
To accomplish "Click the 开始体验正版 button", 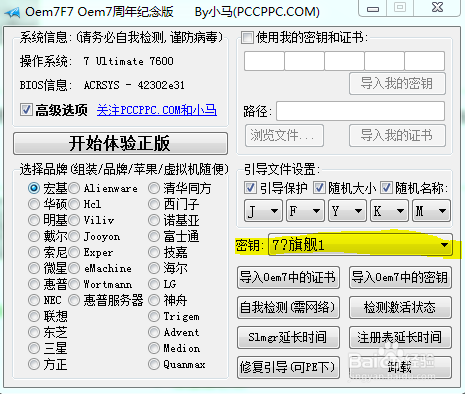I will coord(120,143).
